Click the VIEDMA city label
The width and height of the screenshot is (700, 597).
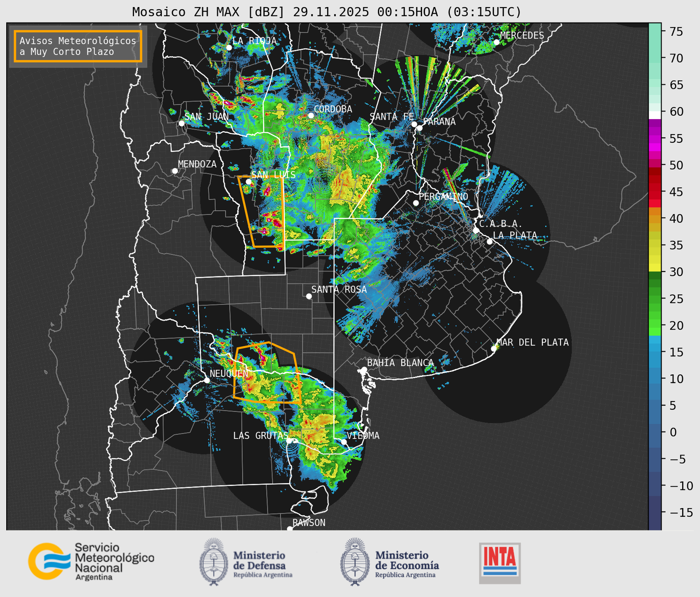click(363, 436)
